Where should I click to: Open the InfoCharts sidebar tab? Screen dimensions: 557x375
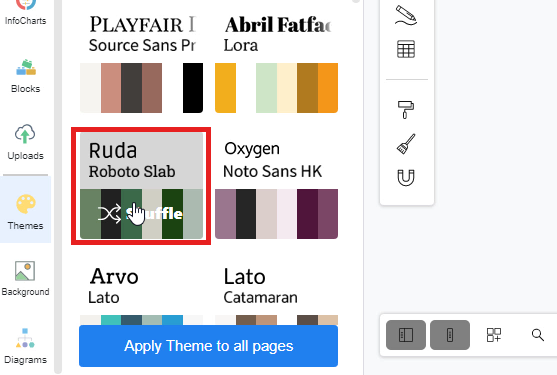click(25, 13)
